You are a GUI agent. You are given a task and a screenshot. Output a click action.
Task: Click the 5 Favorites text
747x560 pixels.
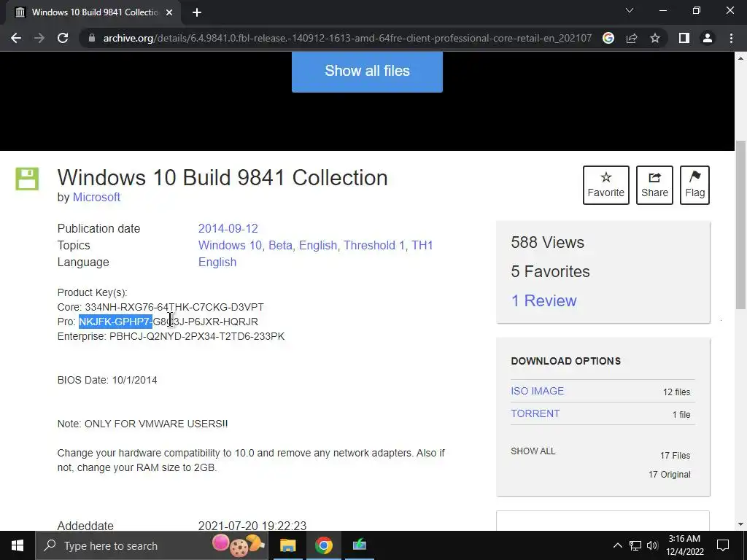point(550,272)
